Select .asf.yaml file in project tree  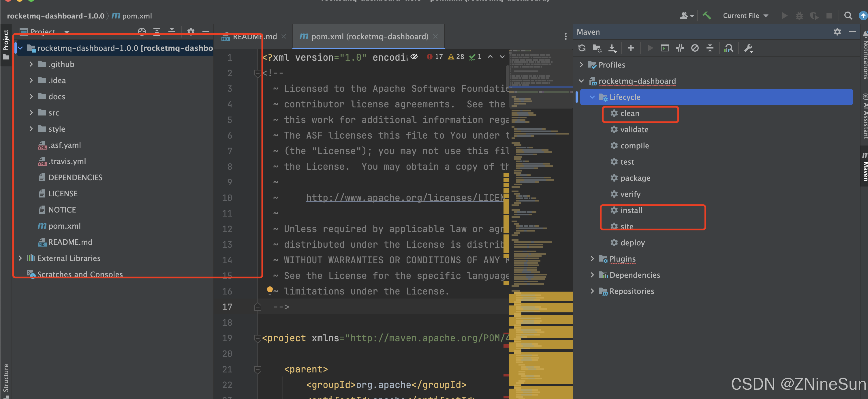click(64, 145)
